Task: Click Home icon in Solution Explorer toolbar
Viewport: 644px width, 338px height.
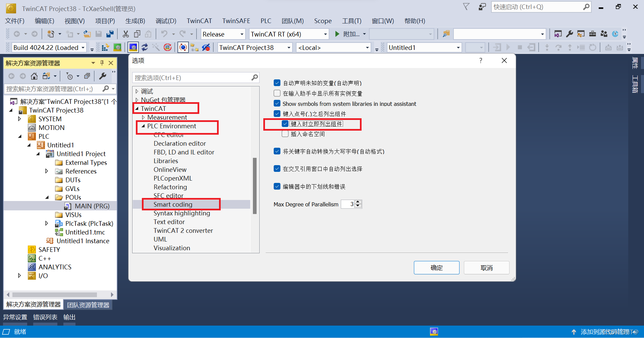Action: pos(34,76)
